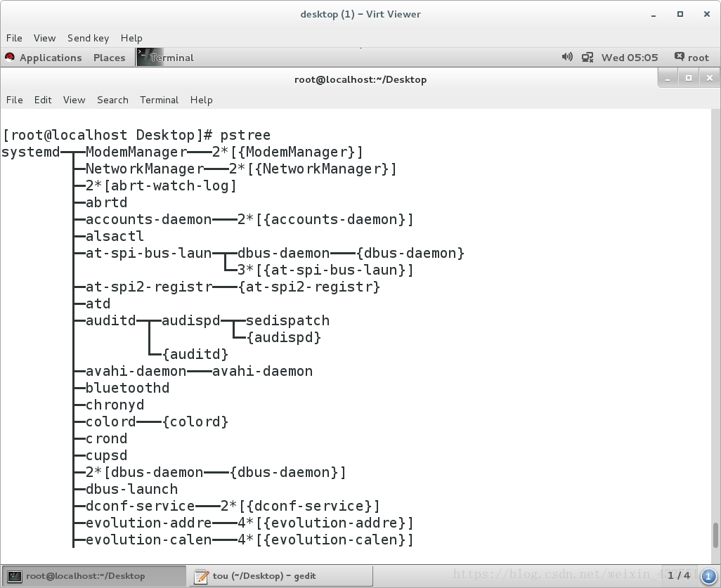Click the at-spi-bus-laun process text
This screenshot has width=721, height=588.
point(148,254)
